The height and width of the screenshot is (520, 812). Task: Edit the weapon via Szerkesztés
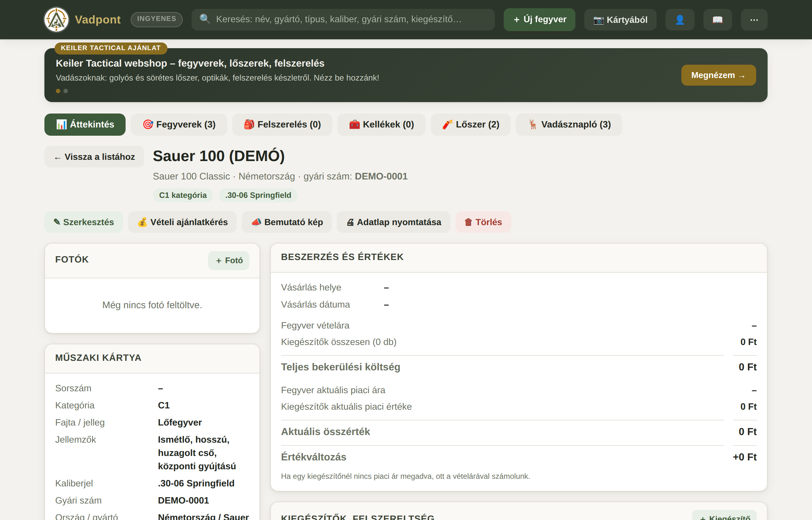[84, 222]
